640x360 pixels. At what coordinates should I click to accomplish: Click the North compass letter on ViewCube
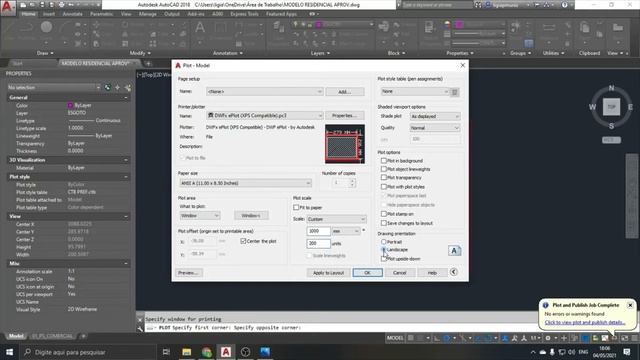611,88
